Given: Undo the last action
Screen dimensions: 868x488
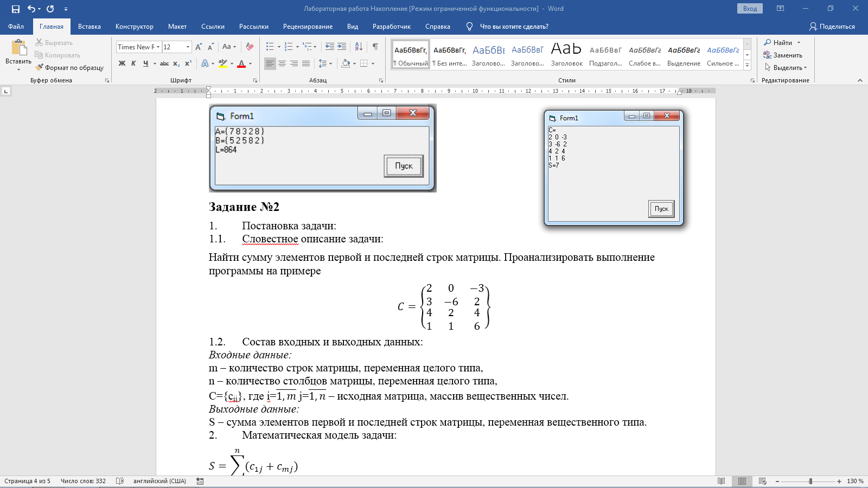Looking at the screenshot, I should (31, 9).
